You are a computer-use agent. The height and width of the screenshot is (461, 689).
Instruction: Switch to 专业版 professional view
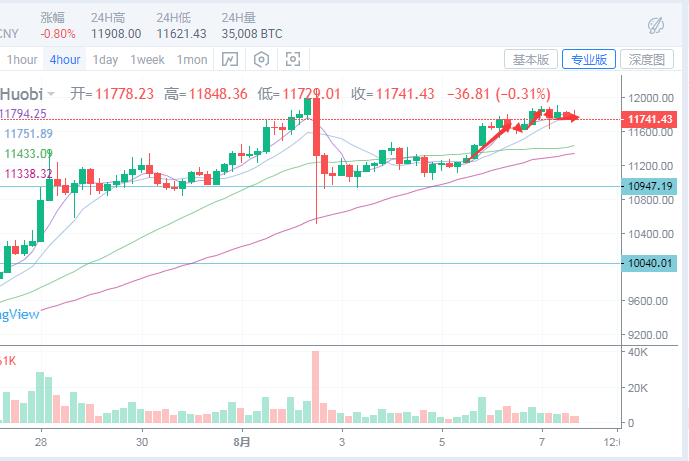pos(589,59)
